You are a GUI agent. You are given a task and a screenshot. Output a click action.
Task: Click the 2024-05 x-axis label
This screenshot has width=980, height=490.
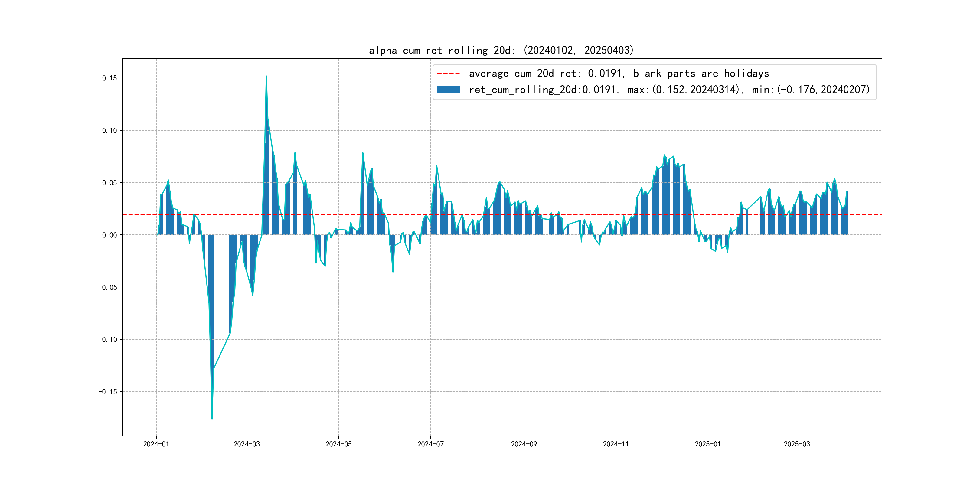[338, 444]
